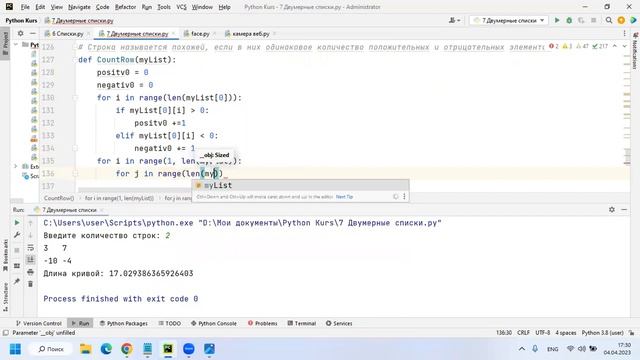Open the Terminal tool window

click(x=302, y=323)
